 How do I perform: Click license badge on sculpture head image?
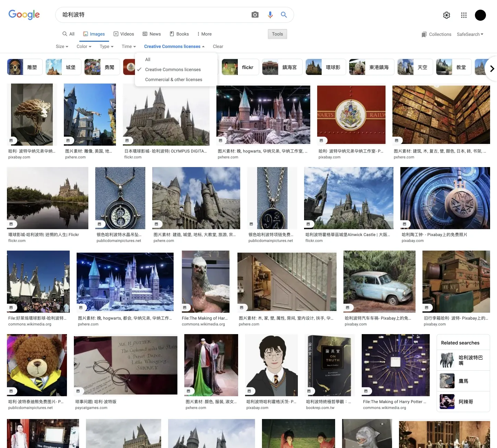click(x=12, y=140)
